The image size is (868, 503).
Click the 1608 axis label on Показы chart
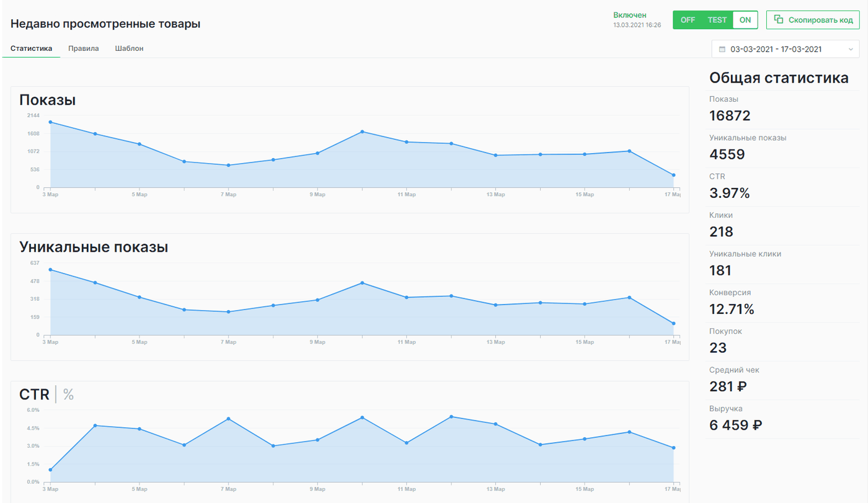point(33,133)
